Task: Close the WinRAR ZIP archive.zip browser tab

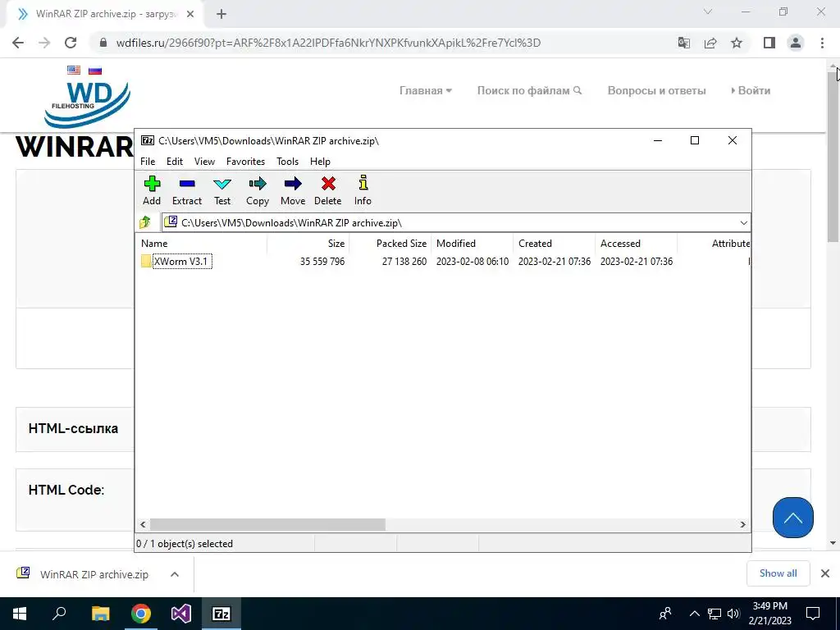Action: (x=190, y=14)
